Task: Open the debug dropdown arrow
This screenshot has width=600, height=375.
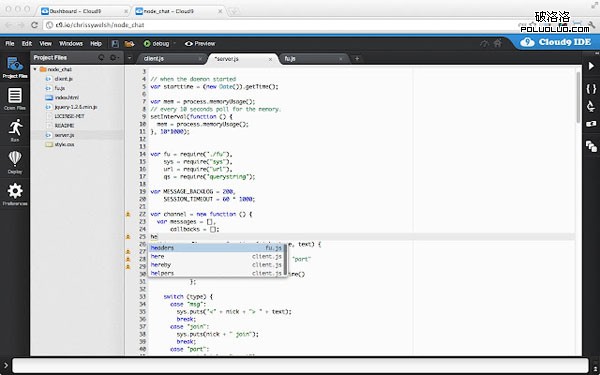Action: (175, 43)
